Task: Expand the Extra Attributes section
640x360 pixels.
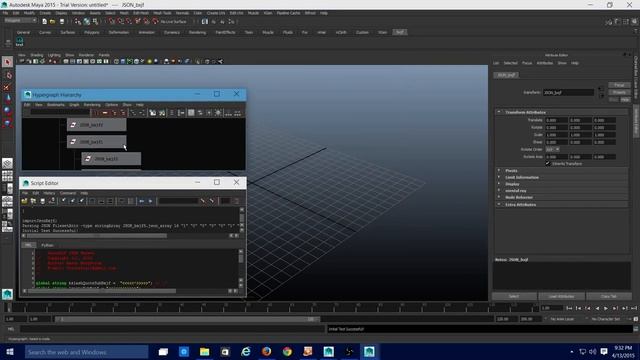Action: (x=499, y=204)
